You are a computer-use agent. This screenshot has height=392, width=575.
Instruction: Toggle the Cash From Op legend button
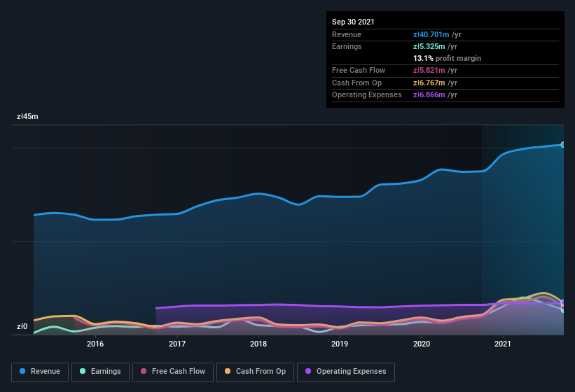click(255, 372)
